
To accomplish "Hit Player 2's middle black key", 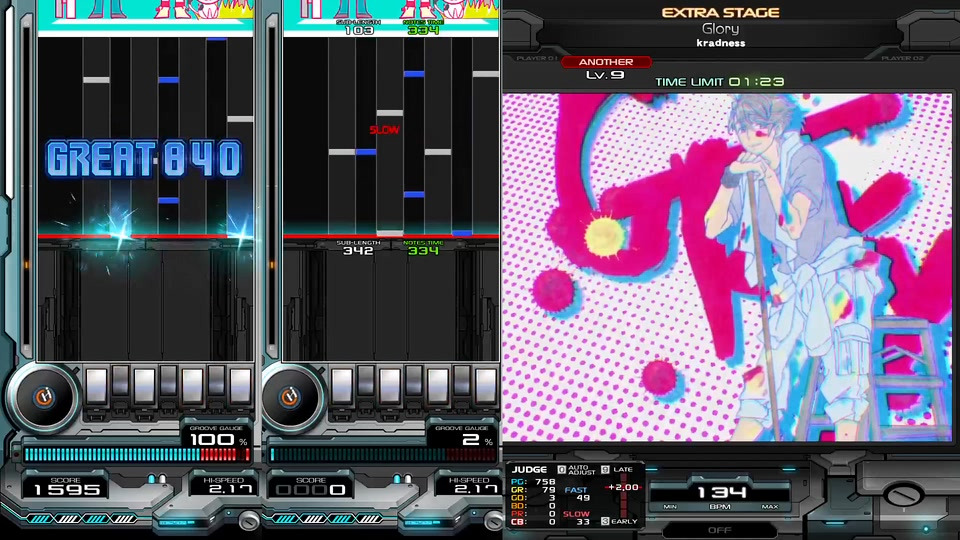I will (414, 381).
